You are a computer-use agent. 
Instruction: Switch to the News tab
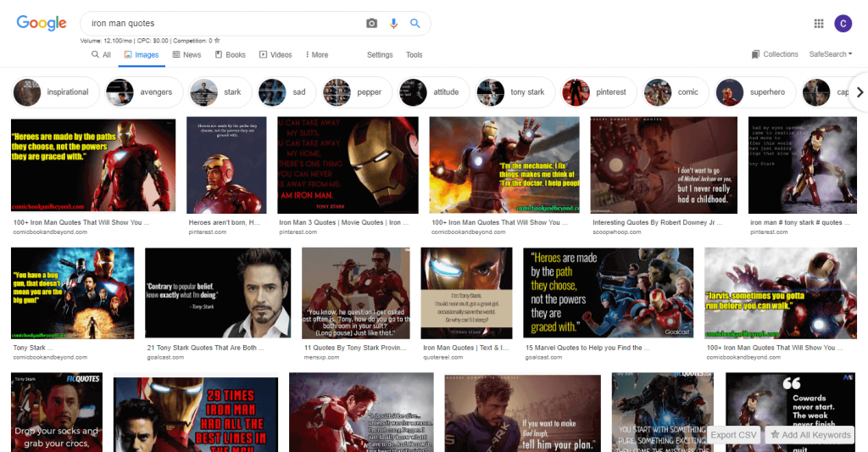(187, 55)
